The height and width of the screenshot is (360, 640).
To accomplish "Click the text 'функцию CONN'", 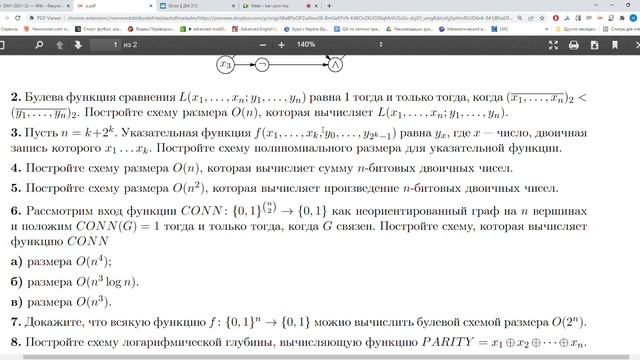I will pos(60,241).
